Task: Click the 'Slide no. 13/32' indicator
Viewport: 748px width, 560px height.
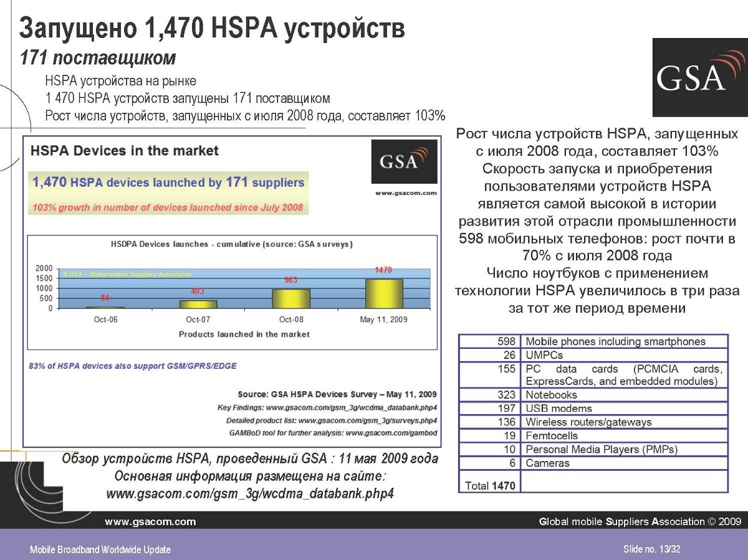Action: coord(651,548)
